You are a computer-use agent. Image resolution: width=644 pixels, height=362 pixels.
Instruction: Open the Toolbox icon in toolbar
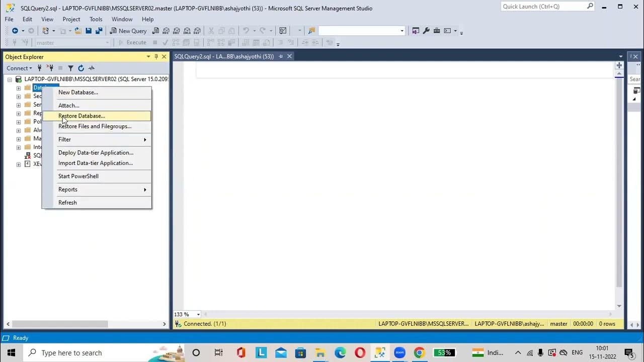(437, 31)
